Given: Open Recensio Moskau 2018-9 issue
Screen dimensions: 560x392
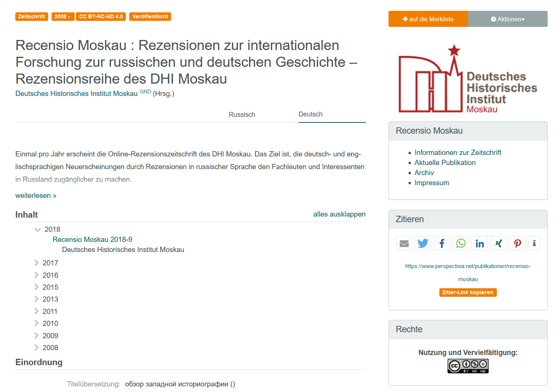Looking at the screenshot, I should click(x=92, y=239).
